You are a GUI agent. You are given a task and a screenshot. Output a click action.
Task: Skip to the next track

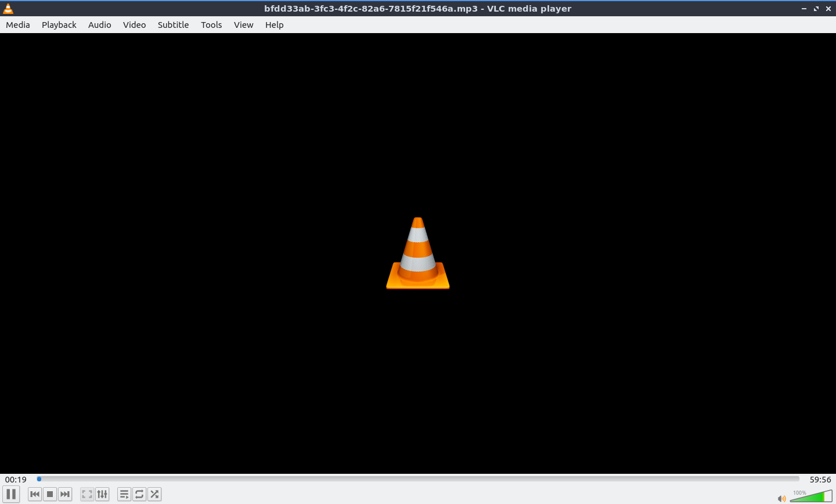(x=65, y=494)
